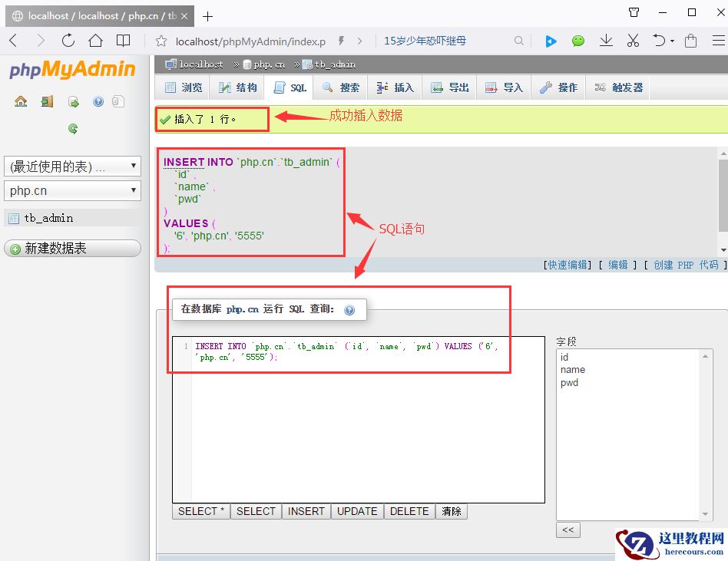Select the id field in list
The height and width of the screenshot is (561, 728).
(564, 358)
